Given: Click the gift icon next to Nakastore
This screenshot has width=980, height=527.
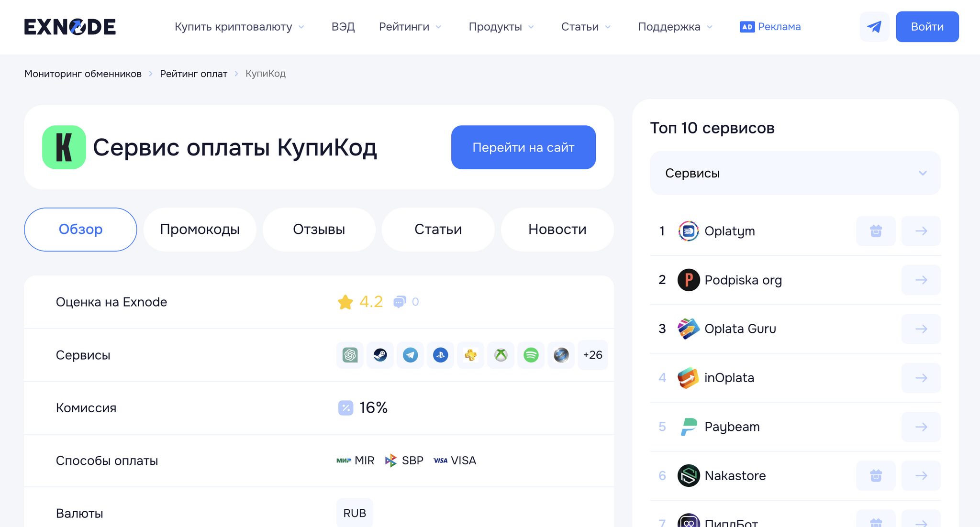Looking at the screenshot, I should pos(875,476).
